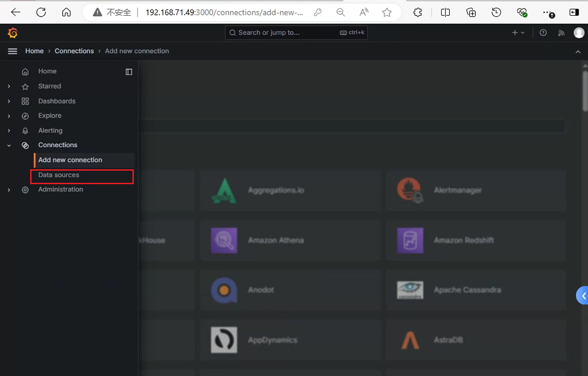Open browser home page icon
Viewport: 588px width, 376px height.
click(66, 13)
